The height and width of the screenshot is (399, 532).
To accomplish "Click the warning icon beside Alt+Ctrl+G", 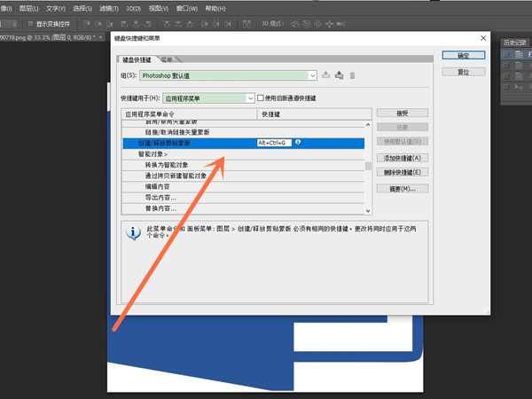I will point(298,142).
